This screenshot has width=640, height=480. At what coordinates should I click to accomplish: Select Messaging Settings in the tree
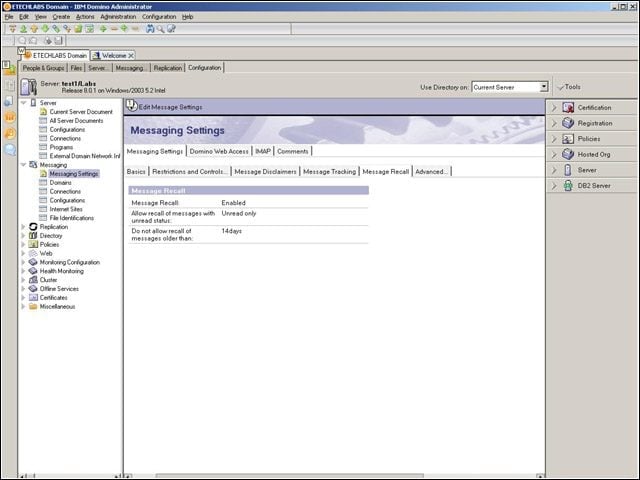coord(74,174)
